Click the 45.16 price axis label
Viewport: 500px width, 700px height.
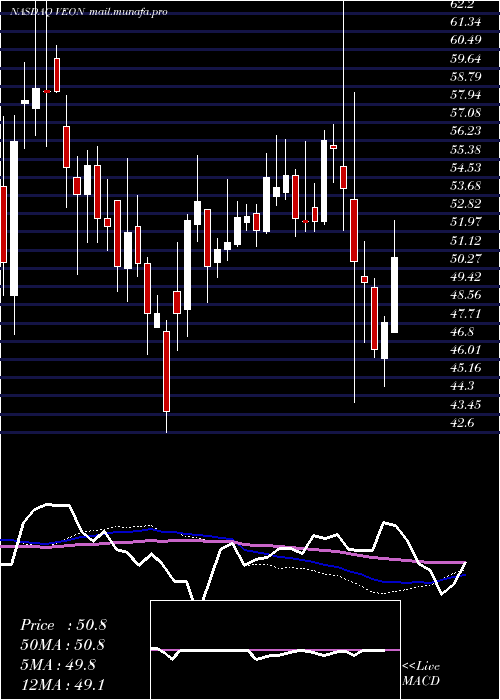pos(466,368)
